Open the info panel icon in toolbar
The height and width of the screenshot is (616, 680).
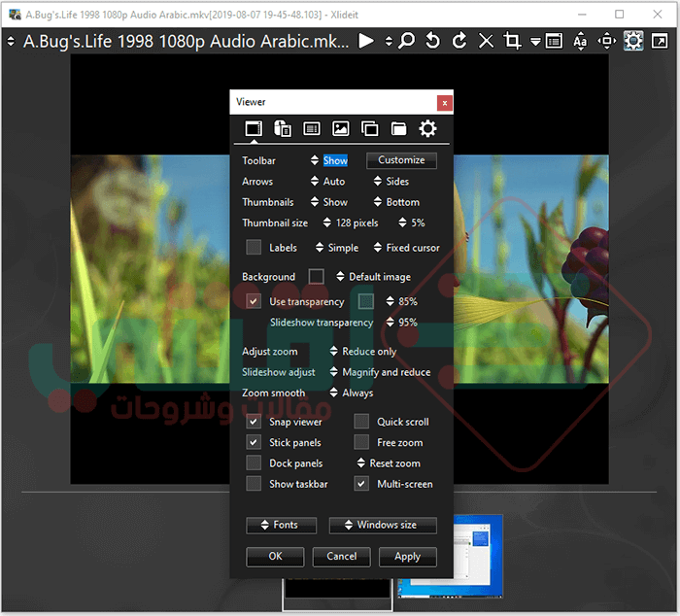[554, 42]
